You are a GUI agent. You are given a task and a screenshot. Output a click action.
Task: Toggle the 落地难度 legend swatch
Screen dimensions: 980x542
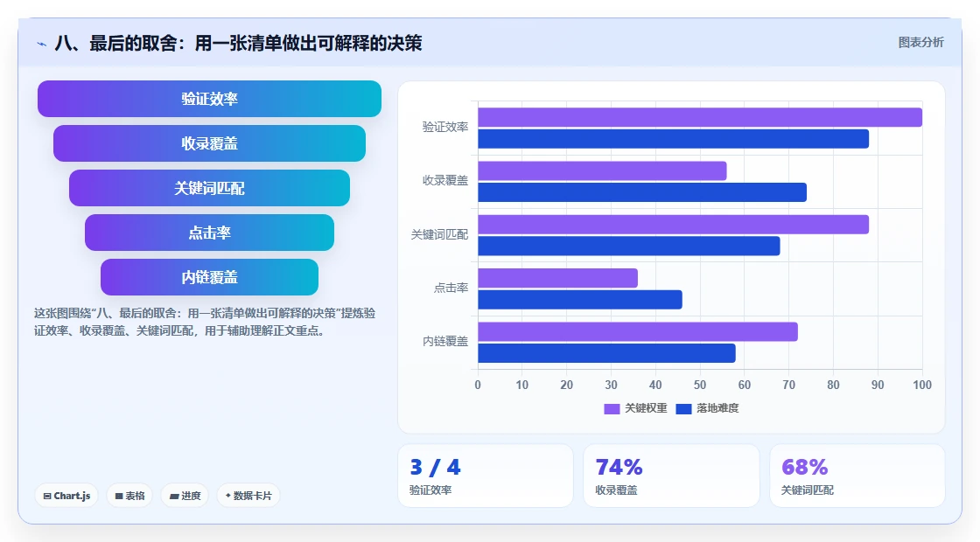pyautogui.click(x=683, y=408)
